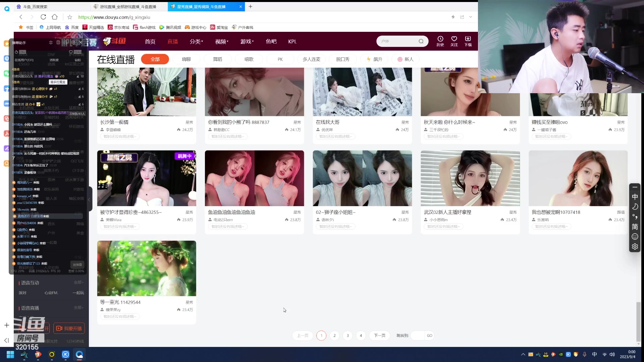Screen dimensions: 644x362
Task: Click the 我要开播 start streaming button
Action: coord(69,328)
